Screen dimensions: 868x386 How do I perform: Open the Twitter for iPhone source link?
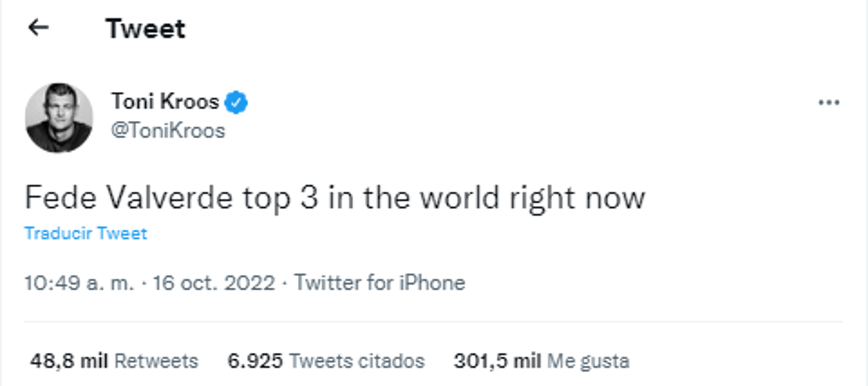click(380, 282)
